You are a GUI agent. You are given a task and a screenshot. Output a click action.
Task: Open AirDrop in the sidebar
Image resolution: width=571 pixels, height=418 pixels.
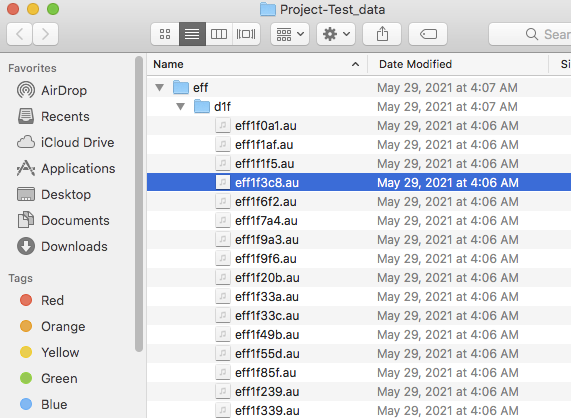pyautogui.click(x=52, y=90)
